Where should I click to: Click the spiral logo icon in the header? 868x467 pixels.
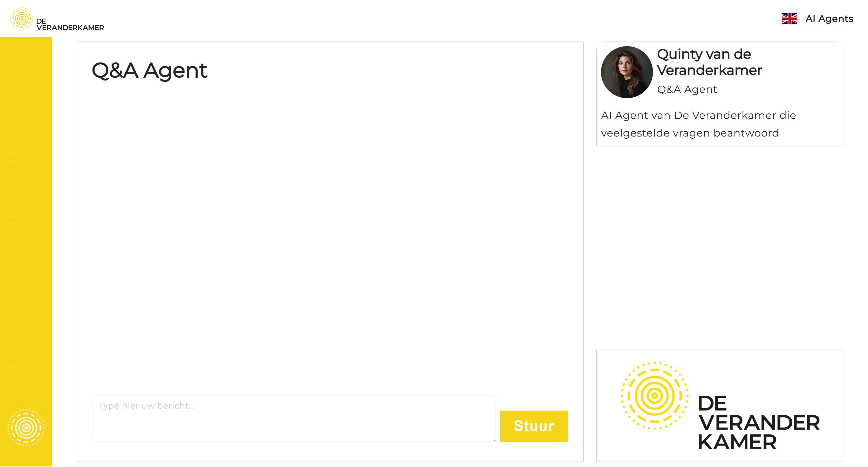22,19
